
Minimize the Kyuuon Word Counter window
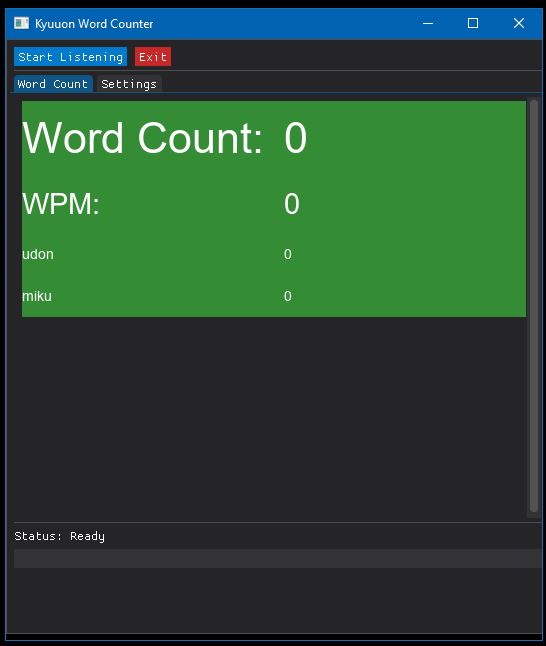(x=428, y=23)
